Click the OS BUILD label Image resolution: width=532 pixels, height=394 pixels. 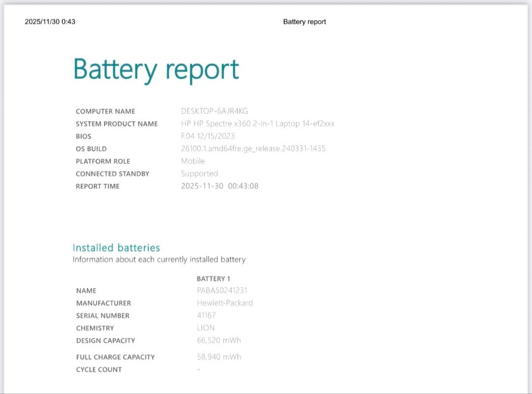tap(93, 148)
